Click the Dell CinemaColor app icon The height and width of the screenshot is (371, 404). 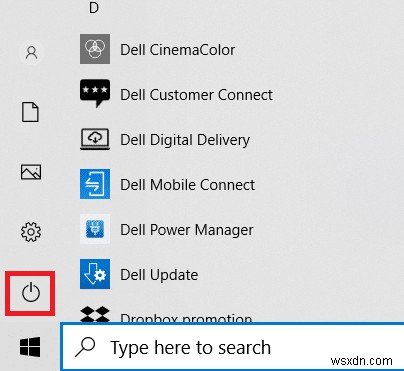pyautogui.click(x=95, y=49)
